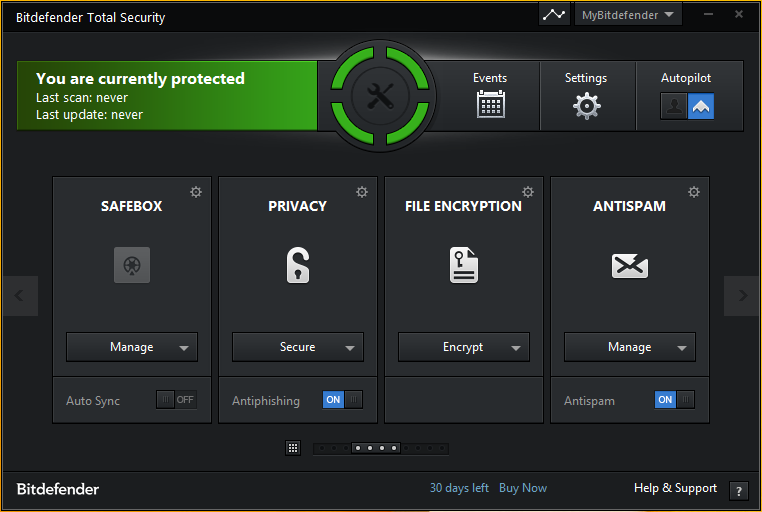Expand the Privacy Secure dropdown
This screenshot has height=512, width=762.
click(x=350, y=348)
